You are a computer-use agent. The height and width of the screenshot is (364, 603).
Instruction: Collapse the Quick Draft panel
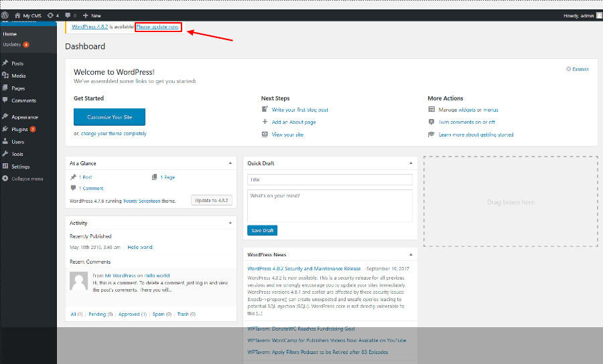pos(411,163)
